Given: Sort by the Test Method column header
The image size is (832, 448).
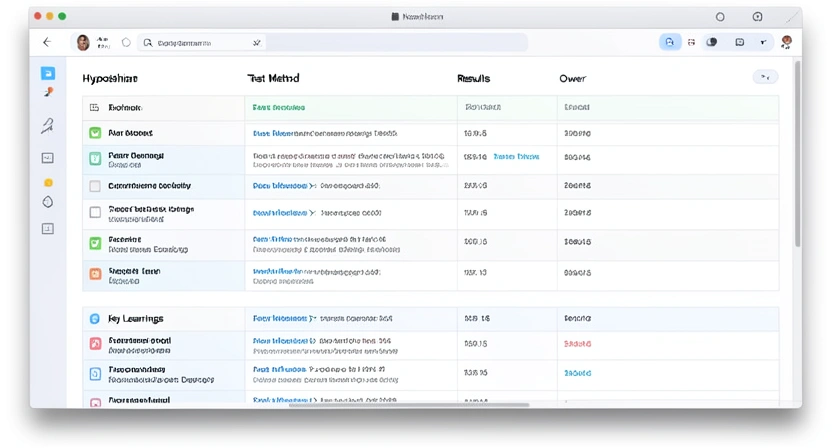Looking at the screenshot, I should [x=273, y=79].
